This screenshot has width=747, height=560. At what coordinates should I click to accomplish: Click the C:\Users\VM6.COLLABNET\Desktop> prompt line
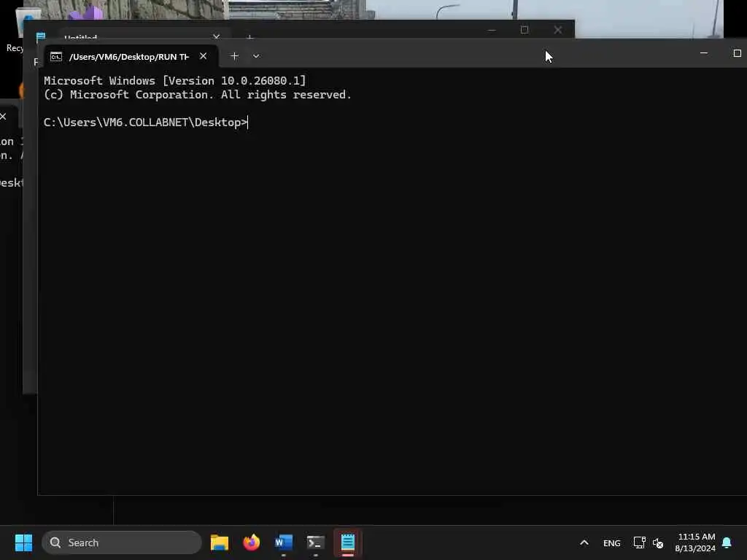(146, 122)
